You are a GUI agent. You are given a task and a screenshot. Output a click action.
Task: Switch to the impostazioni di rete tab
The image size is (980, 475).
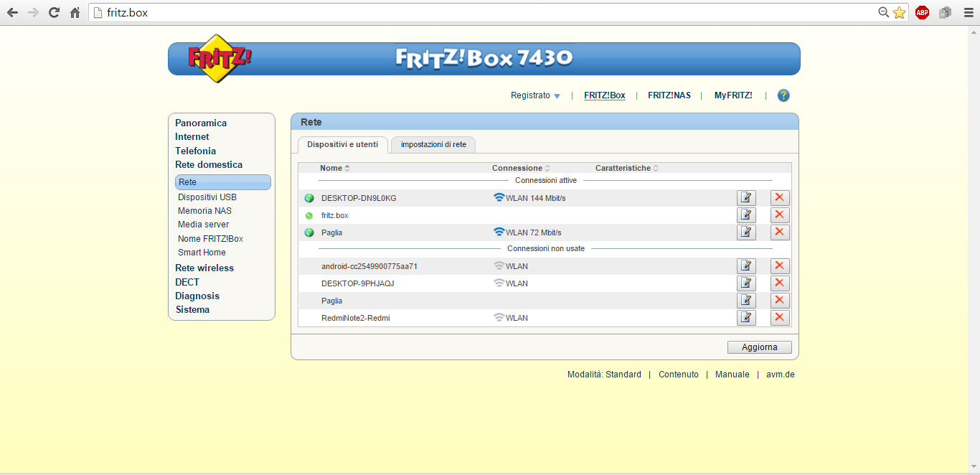pyautogui.click(x=433, y=144)
